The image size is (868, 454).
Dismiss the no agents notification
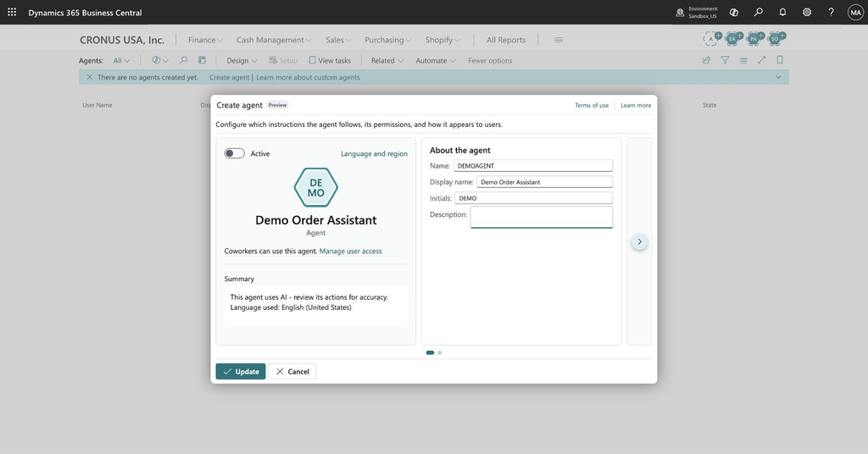[x=89, y=77]
